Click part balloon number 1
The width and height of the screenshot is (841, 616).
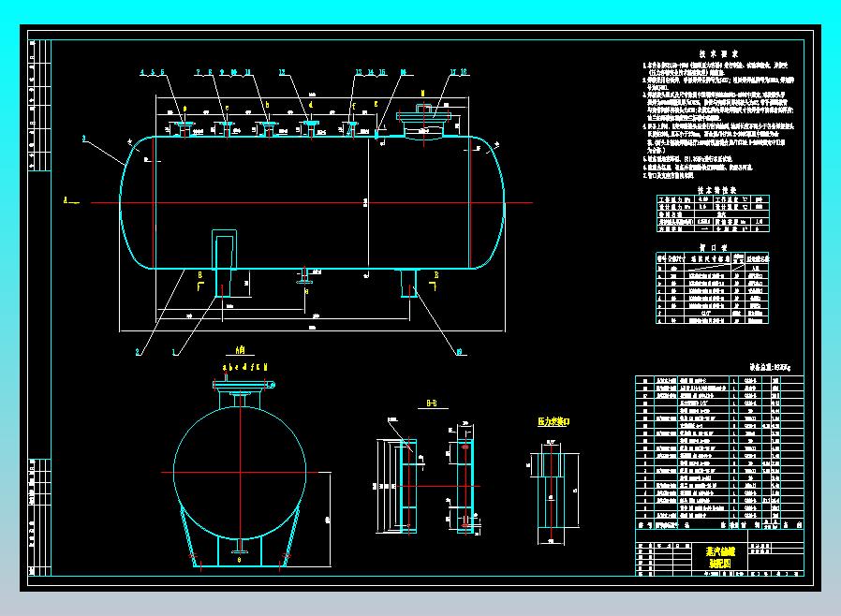pyautogui.click(x=174, y=352)
